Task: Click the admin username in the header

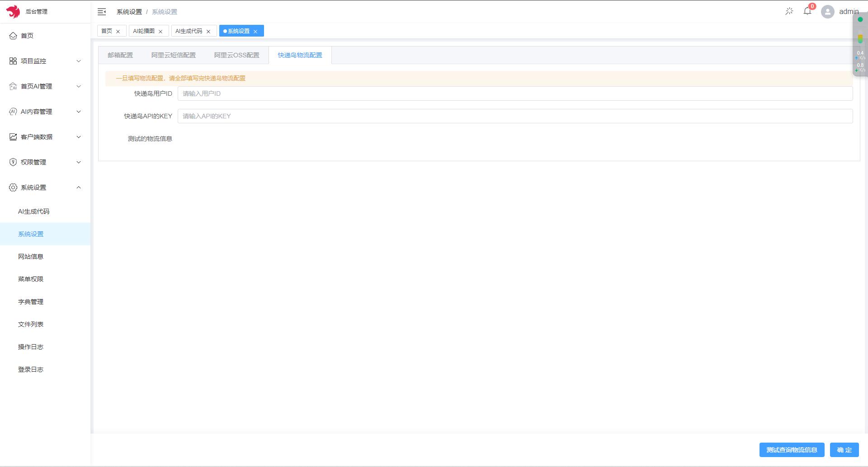Action: (849, 12)
